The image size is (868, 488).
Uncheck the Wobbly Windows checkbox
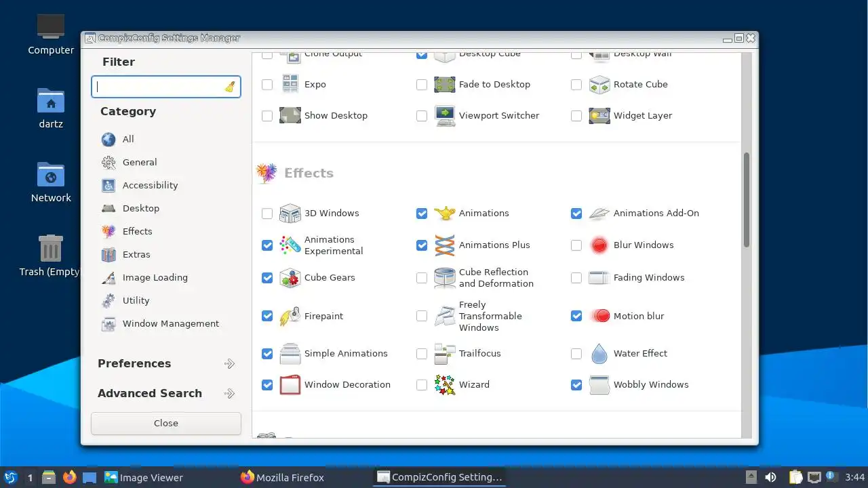coord(576,385)
